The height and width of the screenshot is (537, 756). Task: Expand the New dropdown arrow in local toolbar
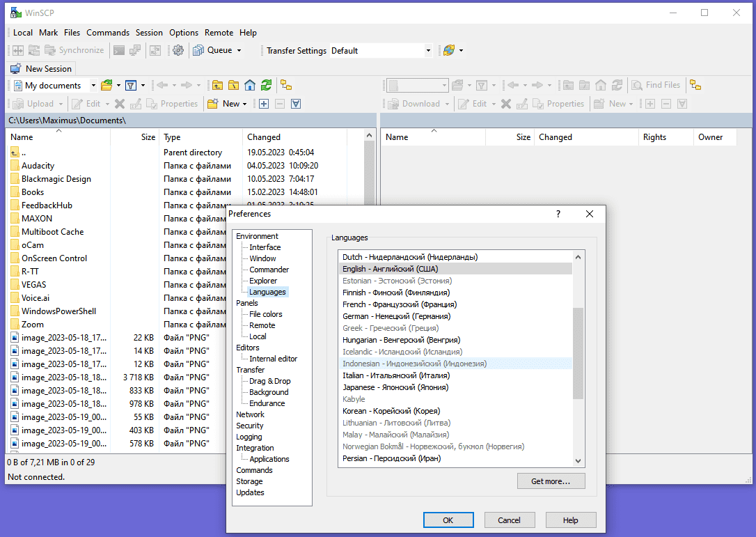(x=245, y=104)
